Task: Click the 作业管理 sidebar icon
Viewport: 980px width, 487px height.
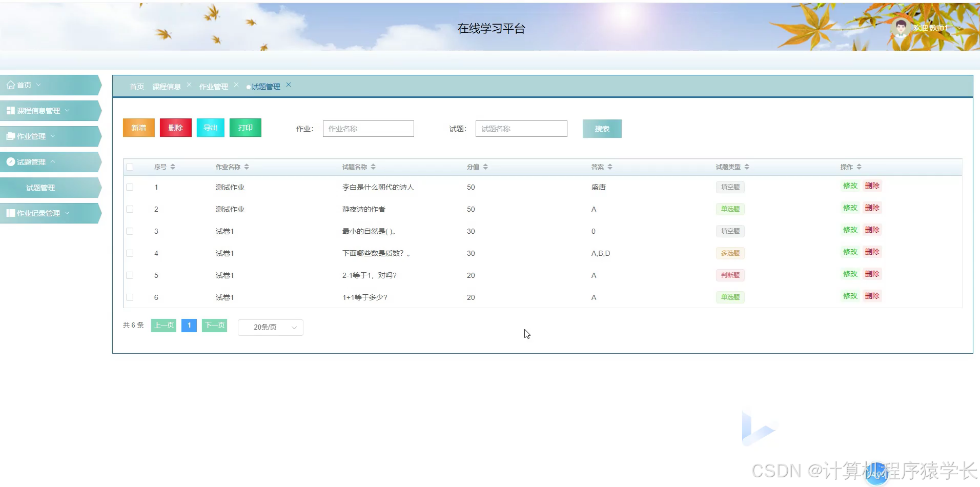Action: [x=10, y=136]
